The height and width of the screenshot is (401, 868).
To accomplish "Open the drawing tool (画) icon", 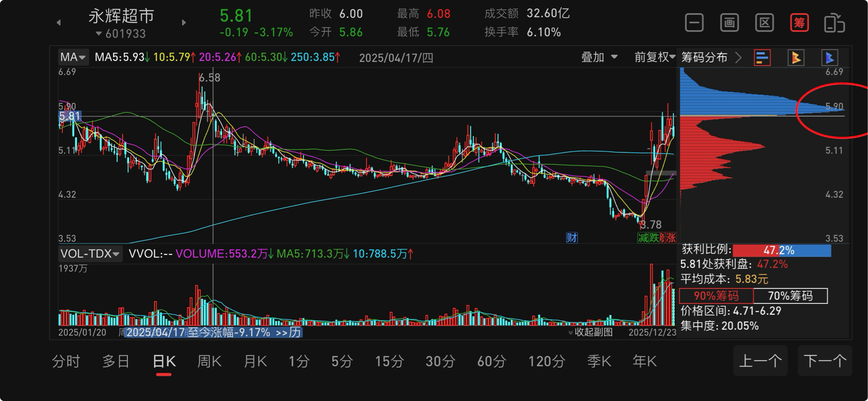I will 729,23.
